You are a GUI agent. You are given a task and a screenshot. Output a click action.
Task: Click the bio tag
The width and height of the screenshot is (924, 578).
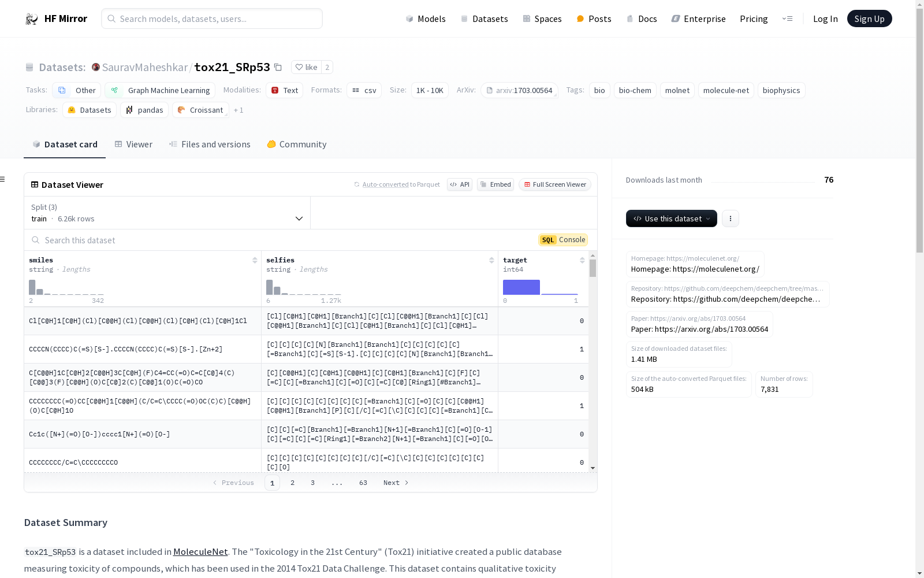tap(599, 90)
